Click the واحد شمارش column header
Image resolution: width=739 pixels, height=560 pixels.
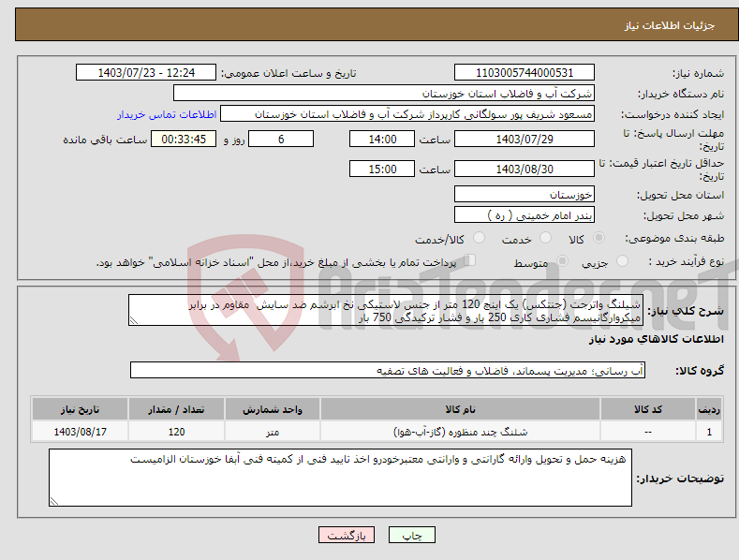point(273,409)
